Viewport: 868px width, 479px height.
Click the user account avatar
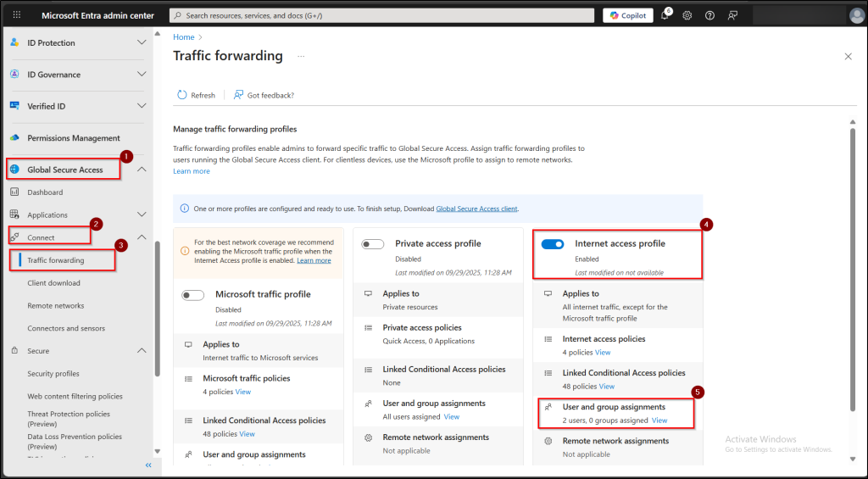click(x=856, y=15)
